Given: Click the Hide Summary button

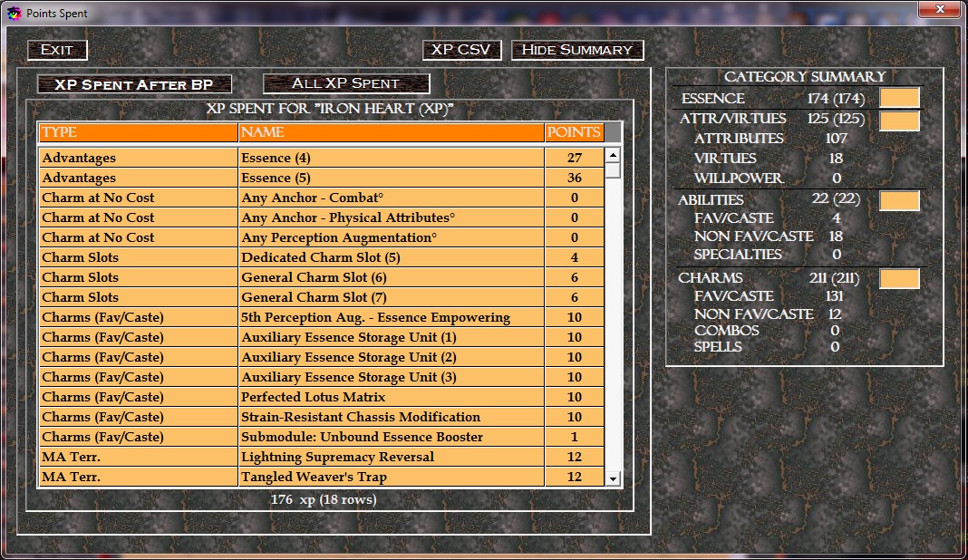Looking at the screenshot, I should 577,50.
